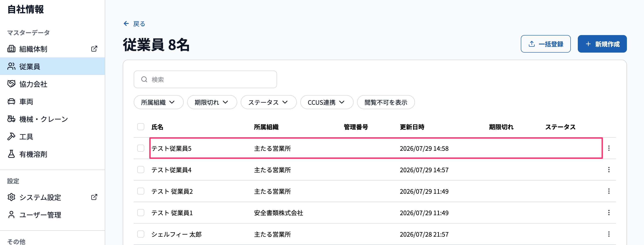
Task: Open more options for シェルフィー 太郎 row
Action: click(x=609, y=234)
